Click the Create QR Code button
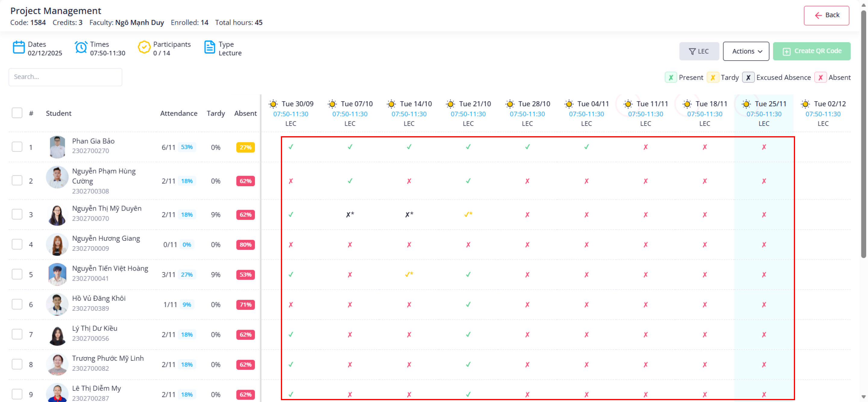The width and height of the screenshot is (868, 402). pos(811,51)
